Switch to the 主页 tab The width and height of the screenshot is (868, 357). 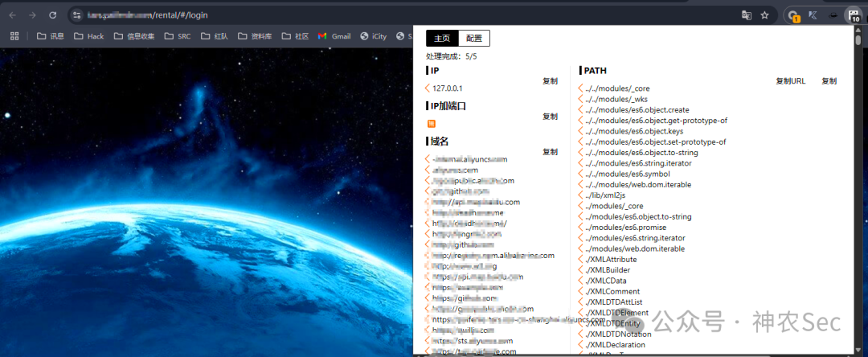pyautogui.click(x=442, y=38)
